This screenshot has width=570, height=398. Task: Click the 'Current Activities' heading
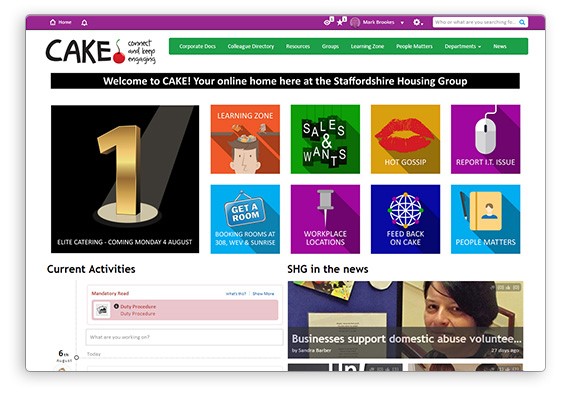[91, 269]
